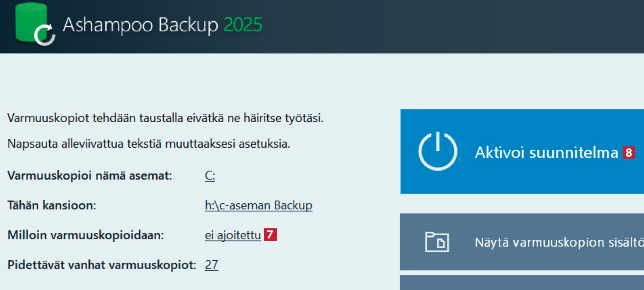Viewport: 644px width, 290px height.
Task: Change the 27 old backups kept value
Action: pyautogui.click(x=211, y=265)
